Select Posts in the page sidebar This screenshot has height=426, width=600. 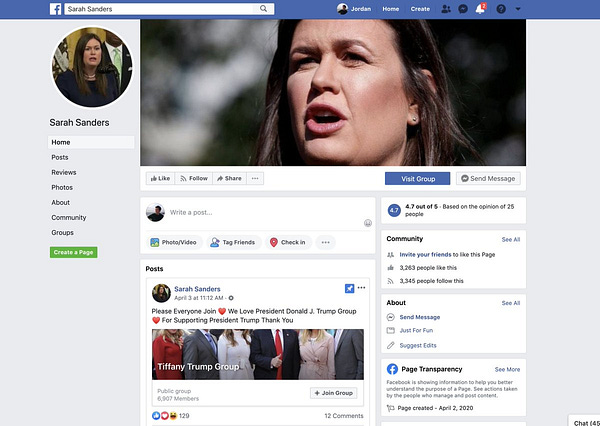pyautogui.click(x=60, y=157)
